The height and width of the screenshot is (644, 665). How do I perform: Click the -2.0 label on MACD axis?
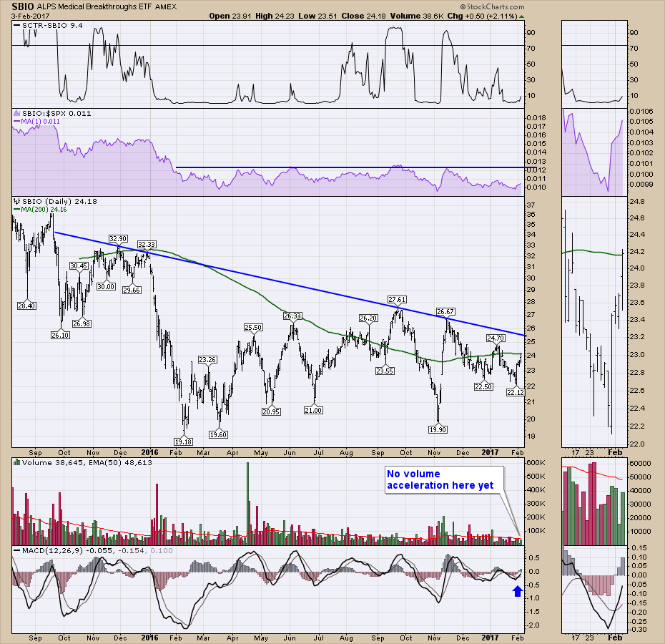tap(533, 625)
